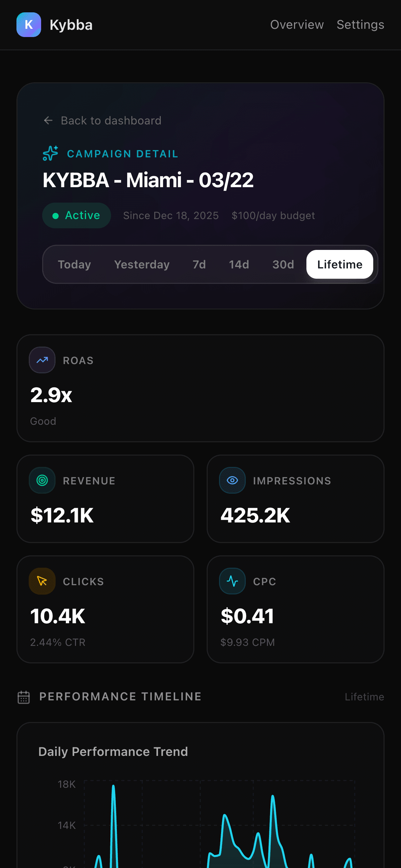Image resolution: width=401 pixels, height=868 pixels.
Task: Click the Active status badge
Action: click(x=76, y=215)
